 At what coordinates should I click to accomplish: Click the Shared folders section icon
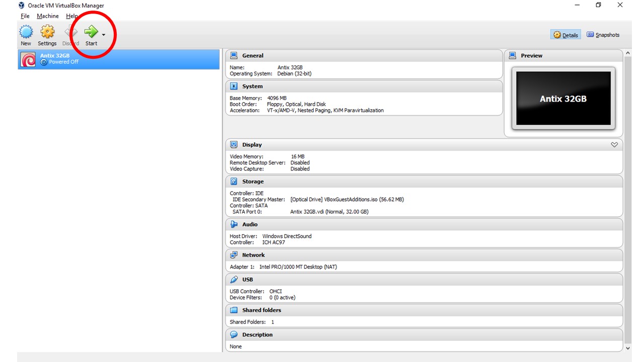tap(234, 310)
